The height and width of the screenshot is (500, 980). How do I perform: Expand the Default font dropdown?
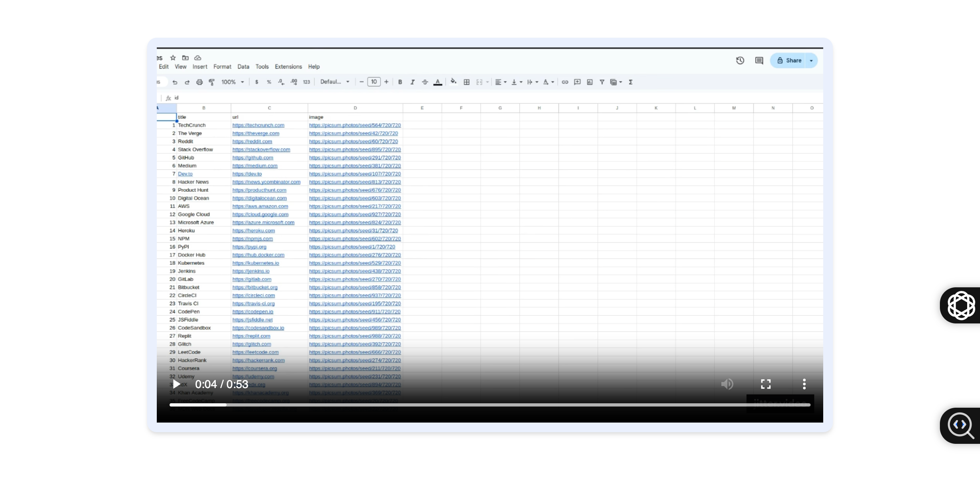335,82
